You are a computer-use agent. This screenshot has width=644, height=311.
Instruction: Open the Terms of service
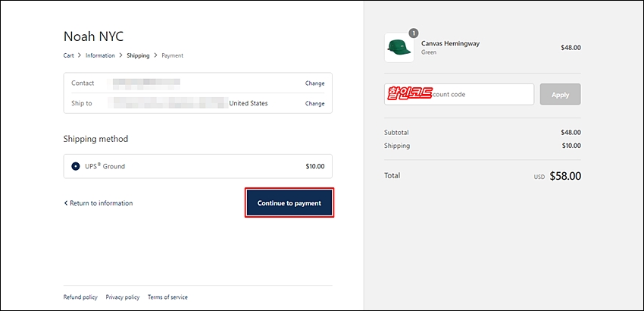coord(167,297)
